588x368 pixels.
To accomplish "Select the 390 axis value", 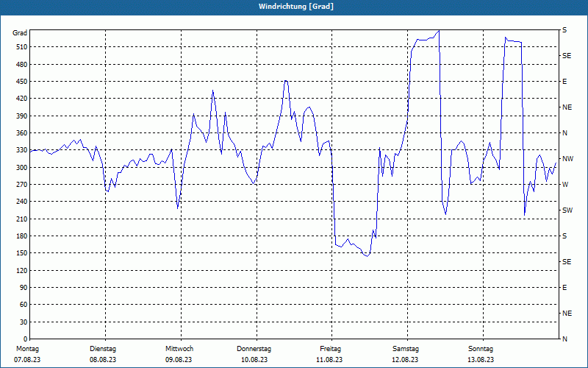I will click(21, 116).
